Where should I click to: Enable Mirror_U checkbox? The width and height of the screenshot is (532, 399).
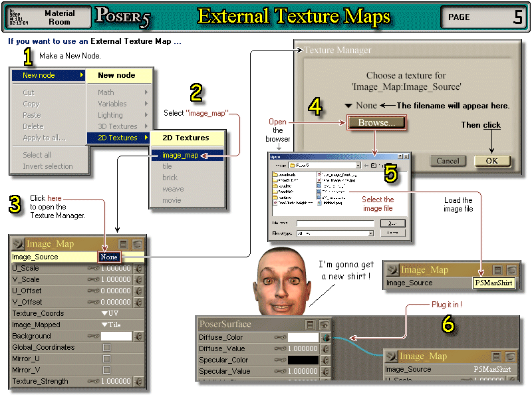click(107, 358)
